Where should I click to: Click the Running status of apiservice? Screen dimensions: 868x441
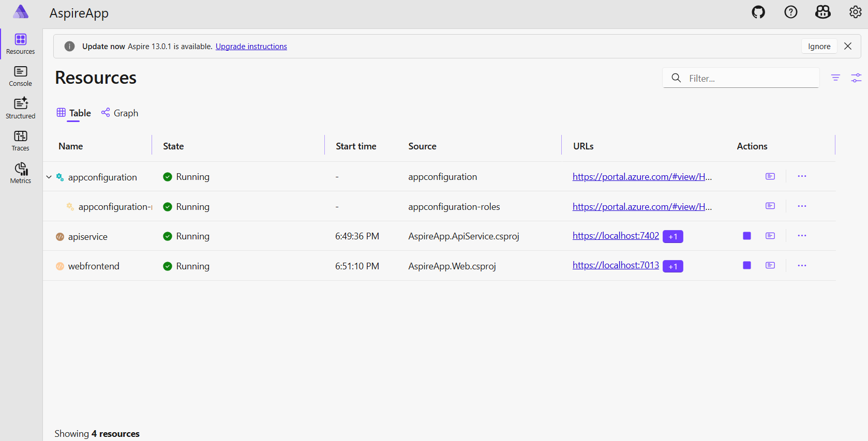coord(186,236)
